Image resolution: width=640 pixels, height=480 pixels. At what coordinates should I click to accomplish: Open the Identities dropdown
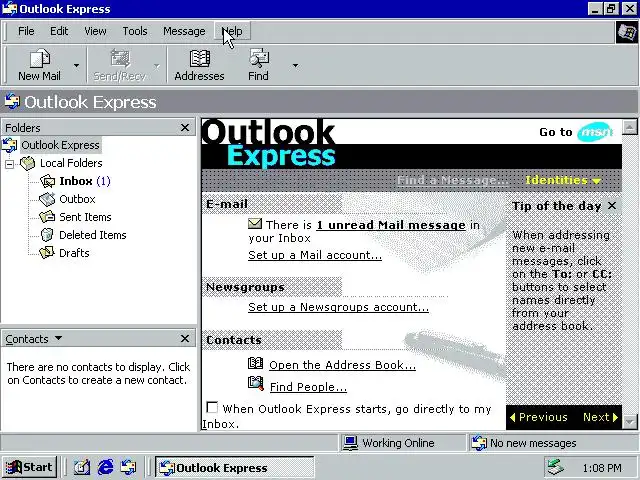click(x=563, y=180)
